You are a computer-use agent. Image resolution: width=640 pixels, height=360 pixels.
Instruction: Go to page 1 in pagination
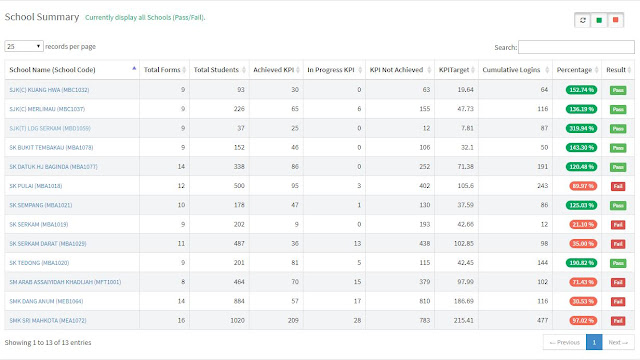[594, 342]
